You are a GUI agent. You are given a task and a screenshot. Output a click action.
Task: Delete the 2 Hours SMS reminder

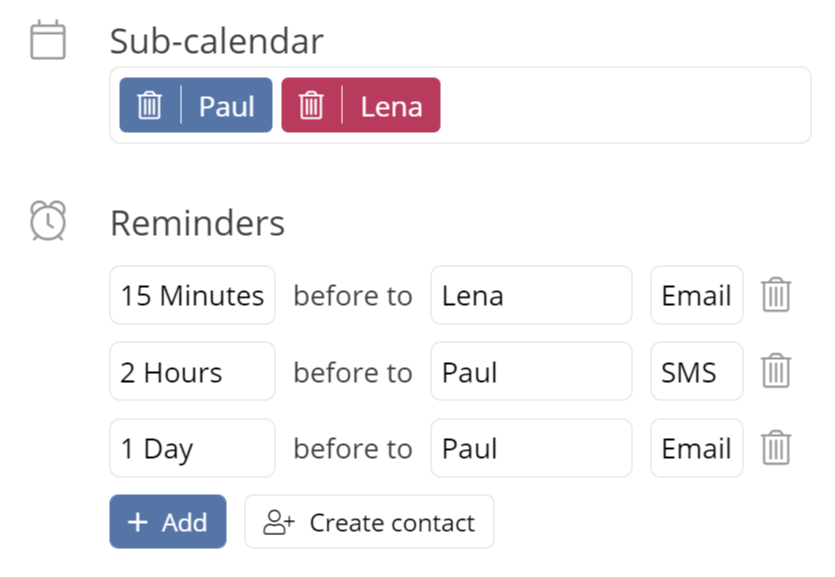776,370
